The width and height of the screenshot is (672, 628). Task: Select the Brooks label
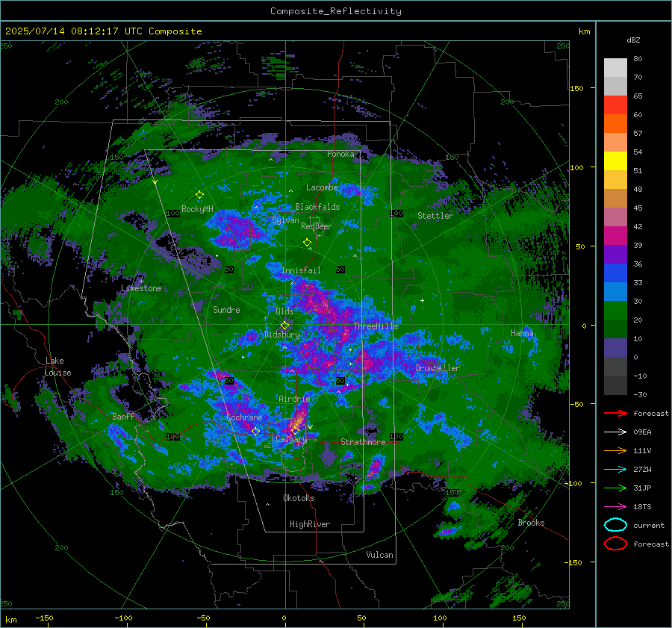[531, 523]
